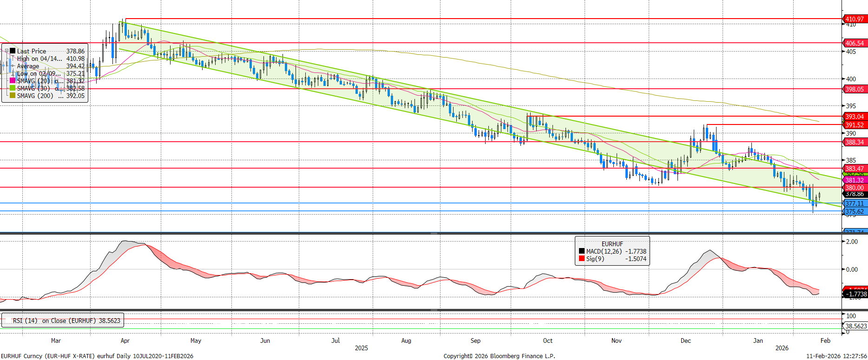
Task: Select the Average marker icon in legend
Action: pos(13,66)
